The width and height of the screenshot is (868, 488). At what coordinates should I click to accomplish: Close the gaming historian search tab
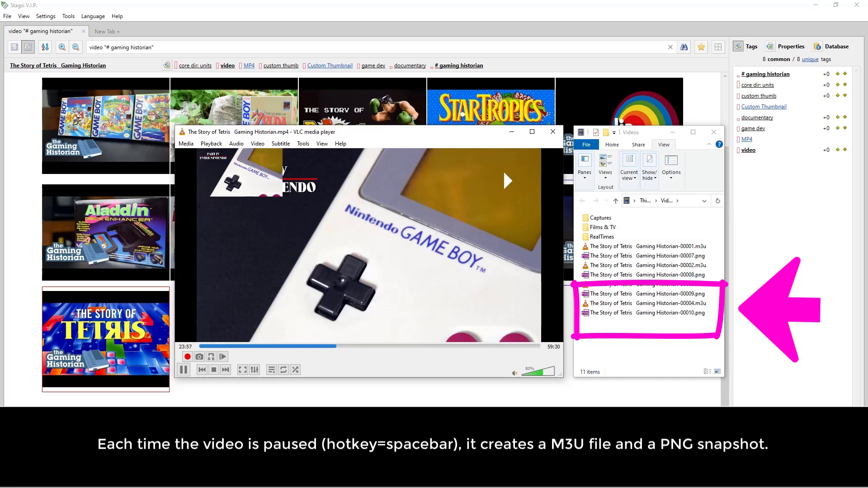[x=83, y=31]
